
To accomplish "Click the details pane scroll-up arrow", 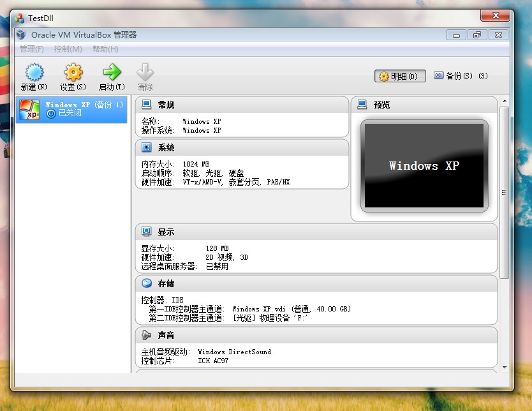I will (505, 101).
